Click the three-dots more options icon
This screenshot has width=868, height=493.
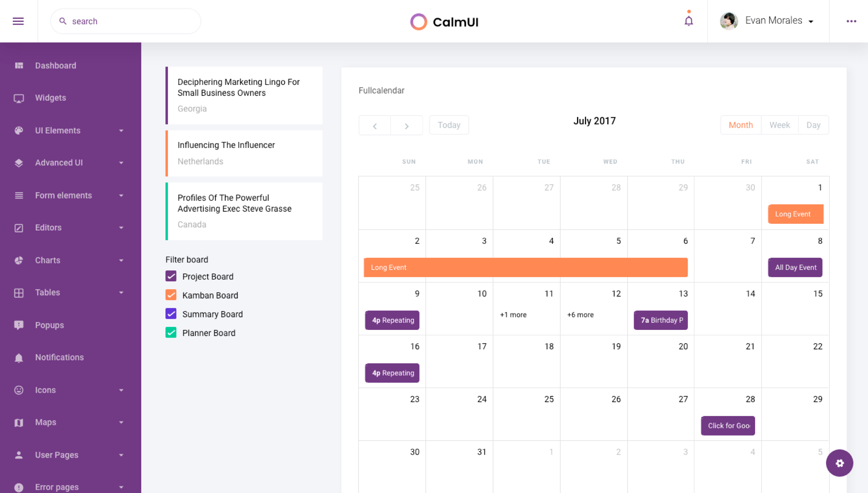click(851, 21)
